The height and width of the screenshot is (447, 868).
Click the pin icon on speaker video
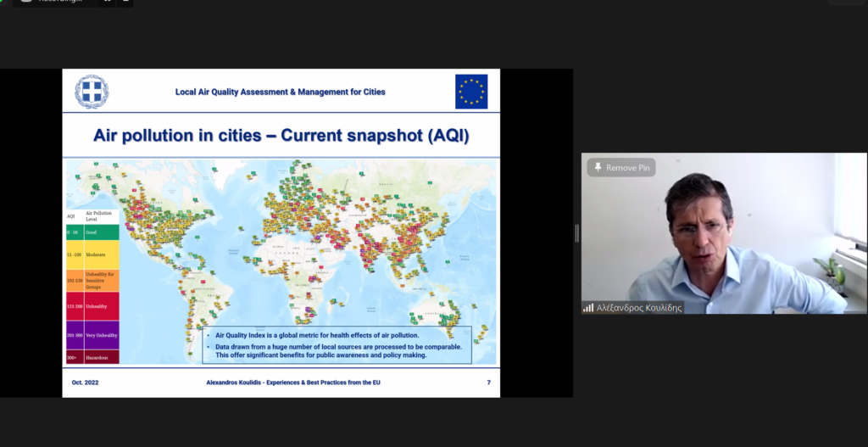[x=598, y=167]
